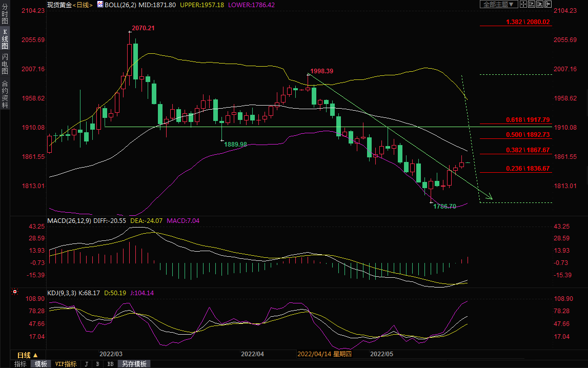The height and width of the screenshot is (368, 588).
Task: Open the 闪电图 side tab
Action: coord(5,64)
